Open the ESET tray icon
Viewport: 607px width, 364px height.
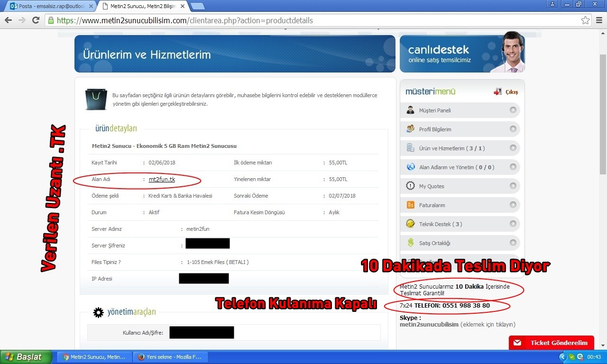[x=579, y=357]
